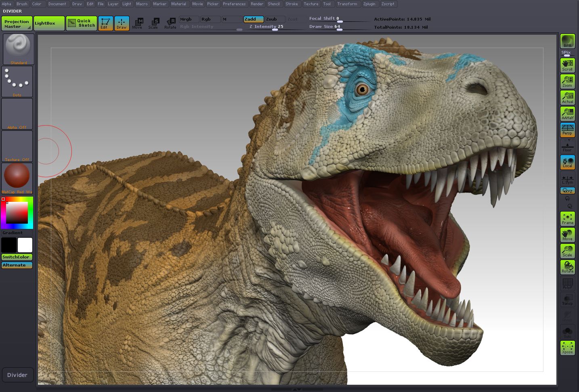Click Rotate icon in the right shelf

pos(567,267)
